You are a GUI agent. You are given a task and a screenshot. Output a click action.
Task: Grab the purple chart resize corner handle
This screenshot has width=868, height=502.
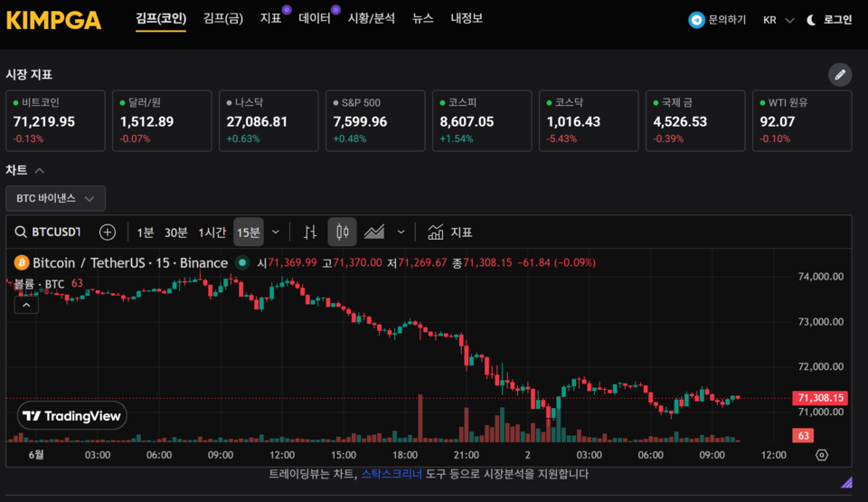(x=846, y=482)
